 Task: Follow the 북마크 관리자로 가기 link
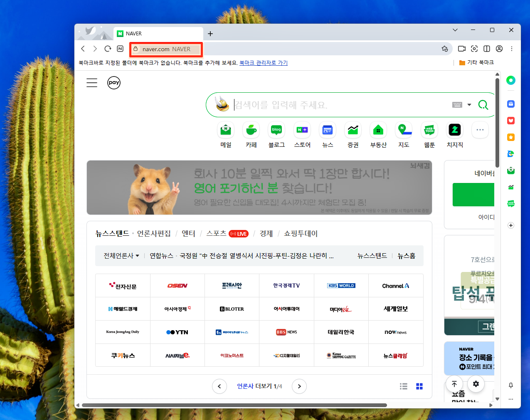pyautogui.click(x=264, y=63)
